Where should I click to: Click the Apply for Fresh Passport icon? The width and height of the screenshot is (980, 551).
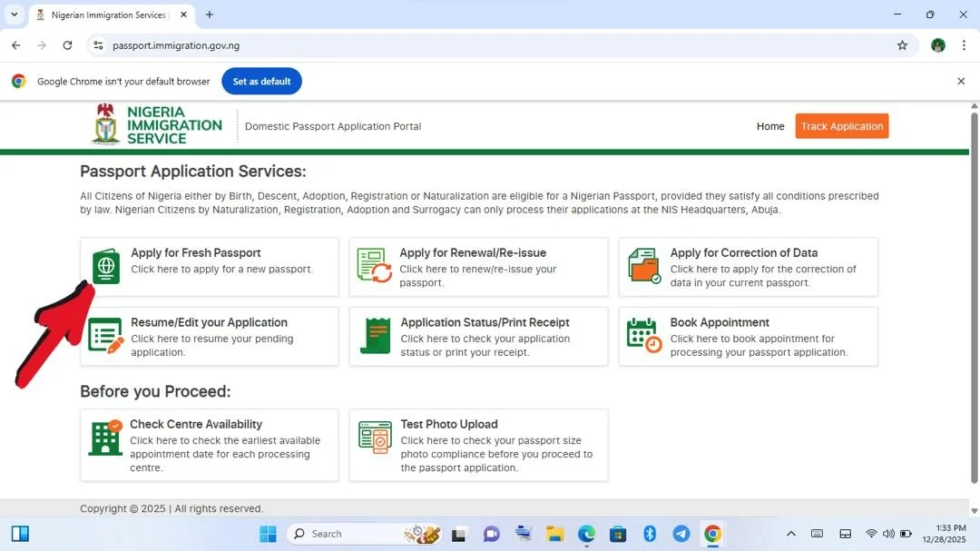point(107,267)
